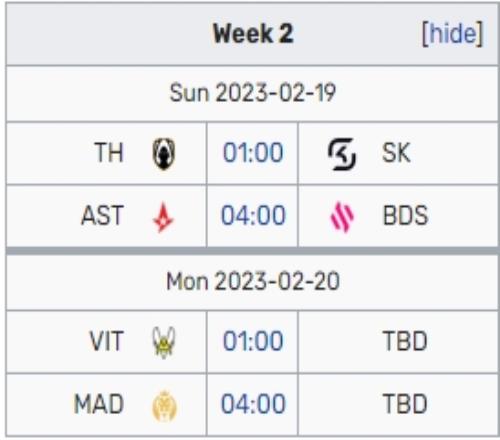Screen dimensions: 500x440
Task: Select the TH team abbreviation
Action: [x=109, y=153]
